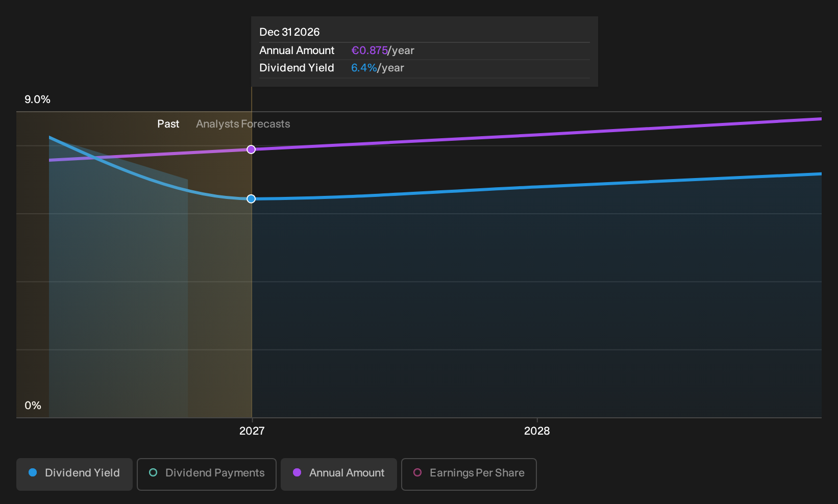The height and width of the screenshot is (504, 838).
Task: Select the 2027 axis label
Action: [252, 431]
